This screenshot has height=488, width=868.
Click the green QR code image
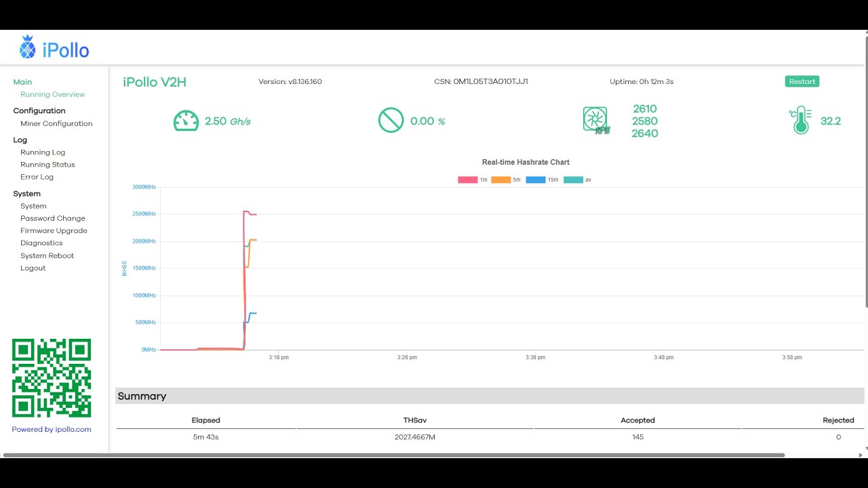pos(52,378)
